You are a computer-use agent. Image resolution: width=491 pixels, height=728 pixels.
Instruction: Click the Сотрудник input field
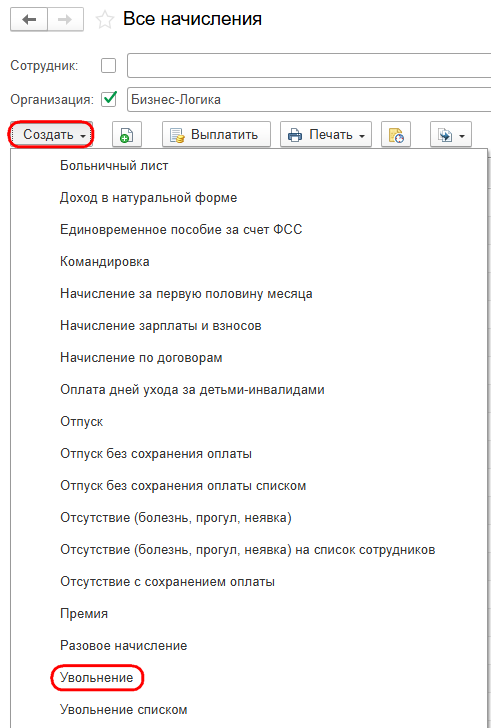(309, 65)
